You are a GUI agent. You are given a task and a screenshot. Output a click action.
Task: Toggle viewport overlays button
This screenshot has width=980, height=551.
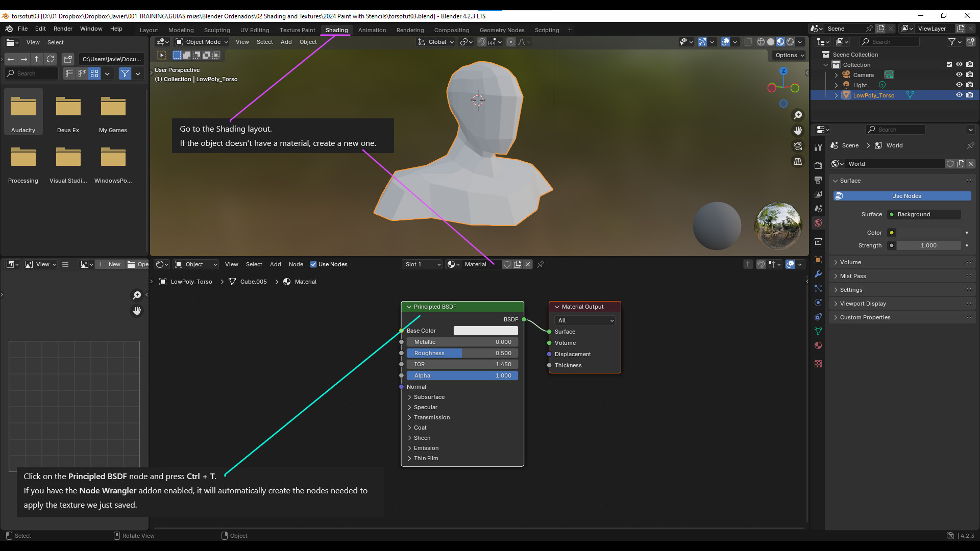tap(725, 42)
